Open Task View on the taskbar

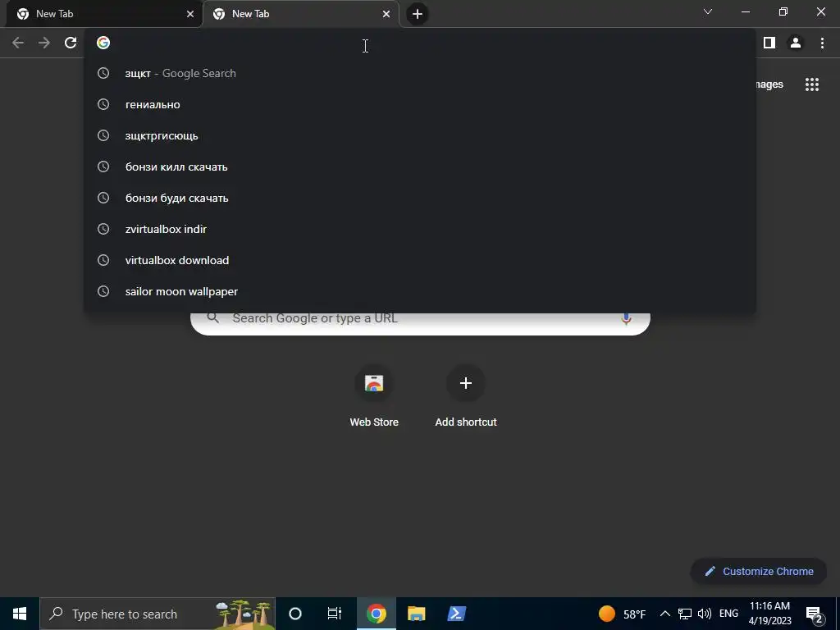[335, 614]
